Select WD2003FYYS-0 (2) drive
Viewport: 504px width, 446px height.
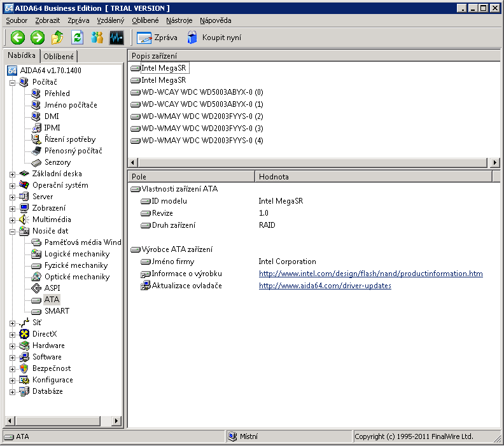(x=202, y=116)
